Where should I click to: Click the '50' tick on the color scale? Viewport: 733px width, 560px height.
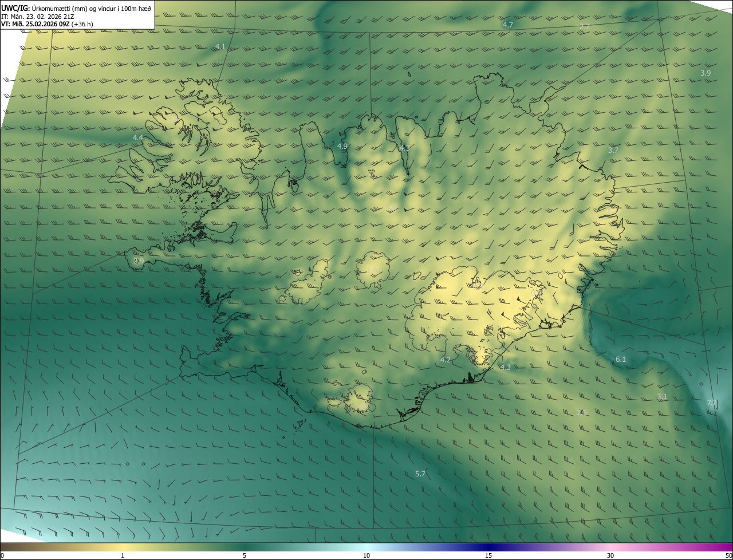point(728,555)
